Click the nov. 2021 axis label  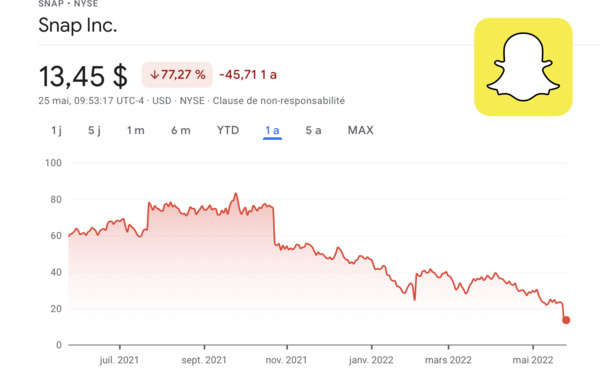click(287, 360)
